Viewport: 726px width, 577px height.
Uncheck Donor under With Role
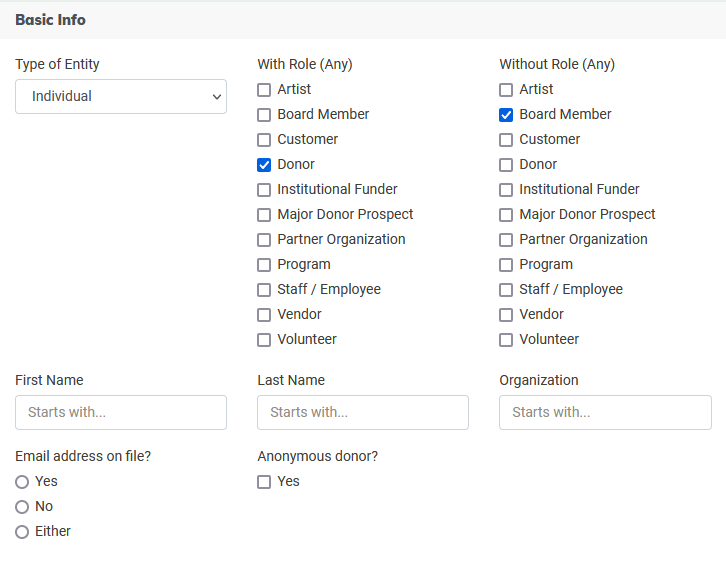(264, 165)
